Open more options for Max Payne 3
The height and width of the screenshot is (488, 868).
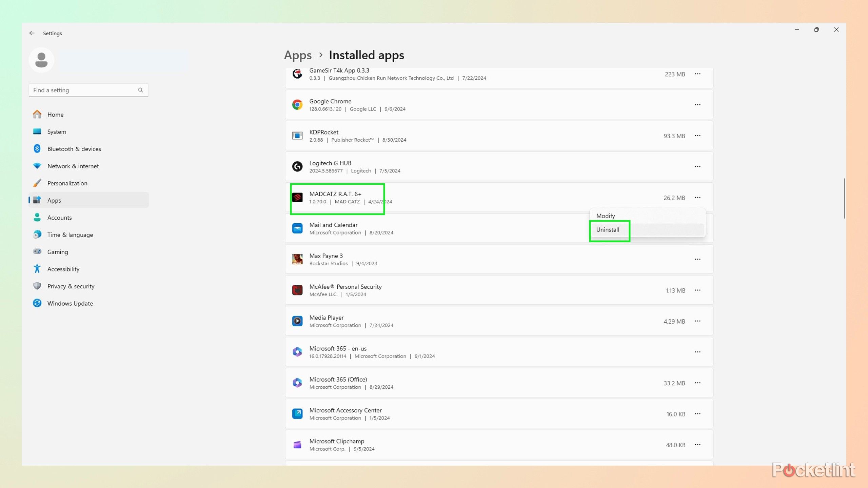697,259
